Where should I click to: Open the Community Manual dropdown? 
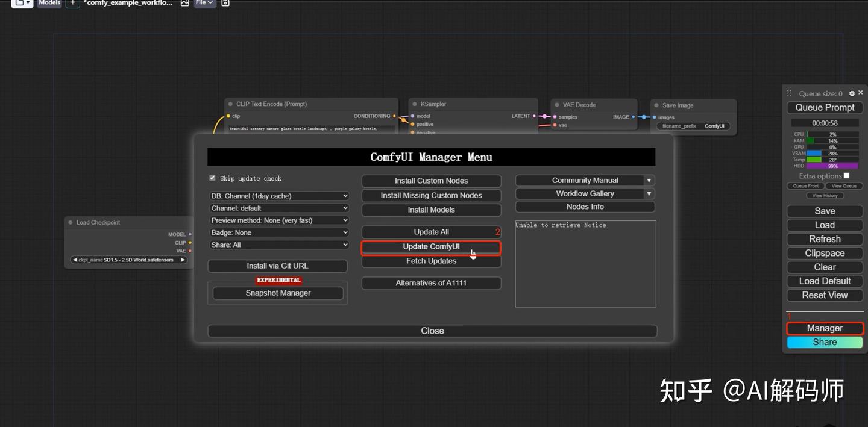(x=584, y=180)
